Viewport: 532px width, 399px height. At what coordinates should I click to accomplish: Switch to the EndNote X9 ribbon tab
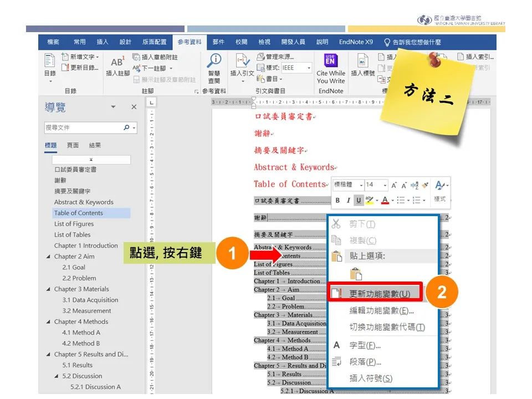click(x=355, y=42)
